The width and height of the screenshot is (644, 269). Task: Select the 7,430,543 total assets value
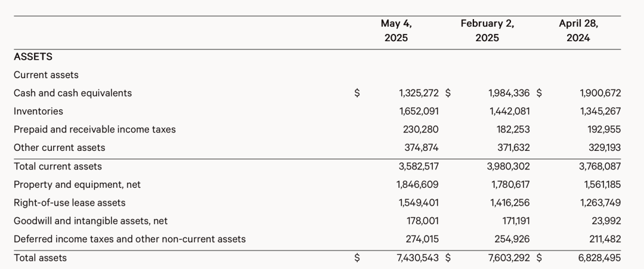(x=417, y=258)
